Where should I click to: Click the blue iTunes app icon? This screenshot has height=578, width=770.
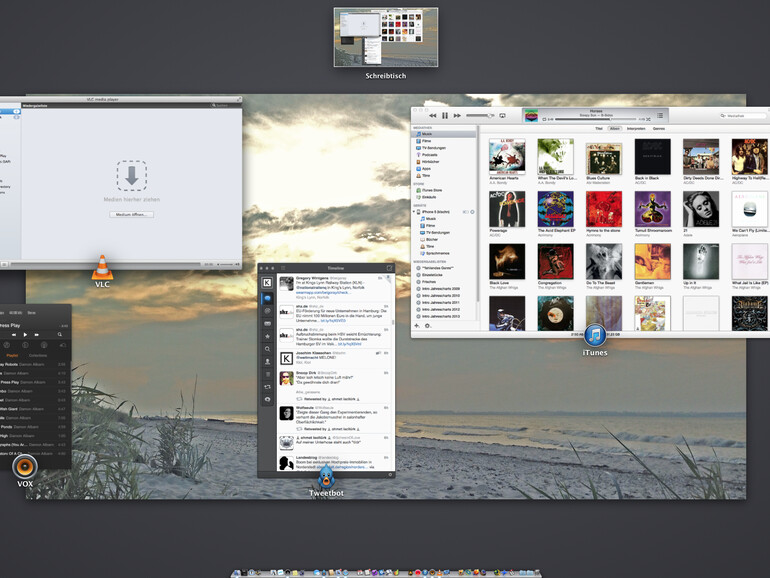coord(595,335)
